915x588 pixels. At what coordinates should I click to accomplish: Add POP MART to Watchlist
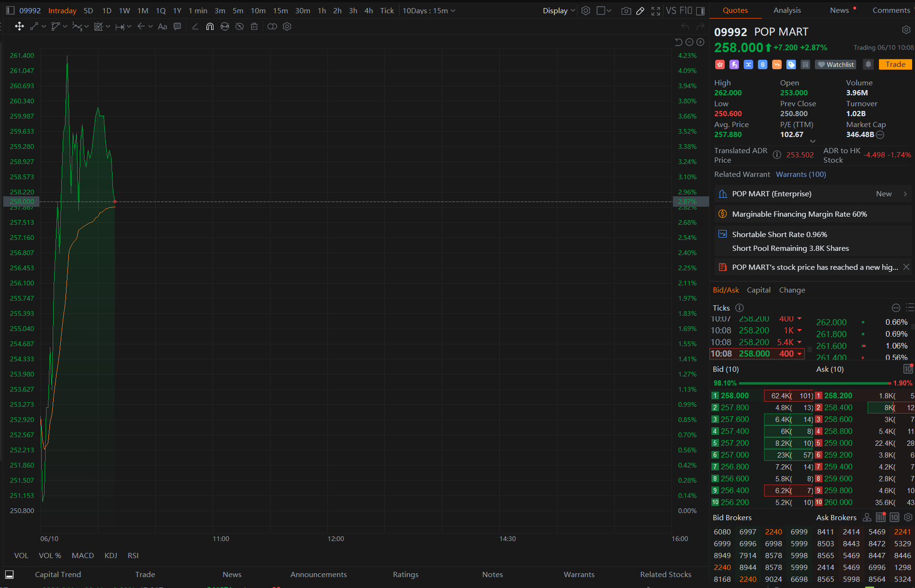point(836,64)
